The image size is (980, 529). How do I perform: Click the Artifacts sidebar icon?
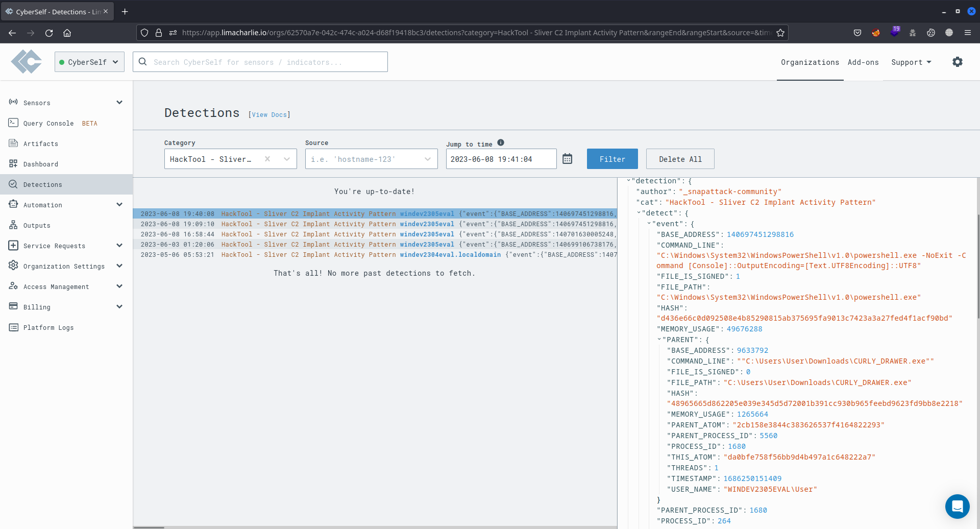[13, 143]
